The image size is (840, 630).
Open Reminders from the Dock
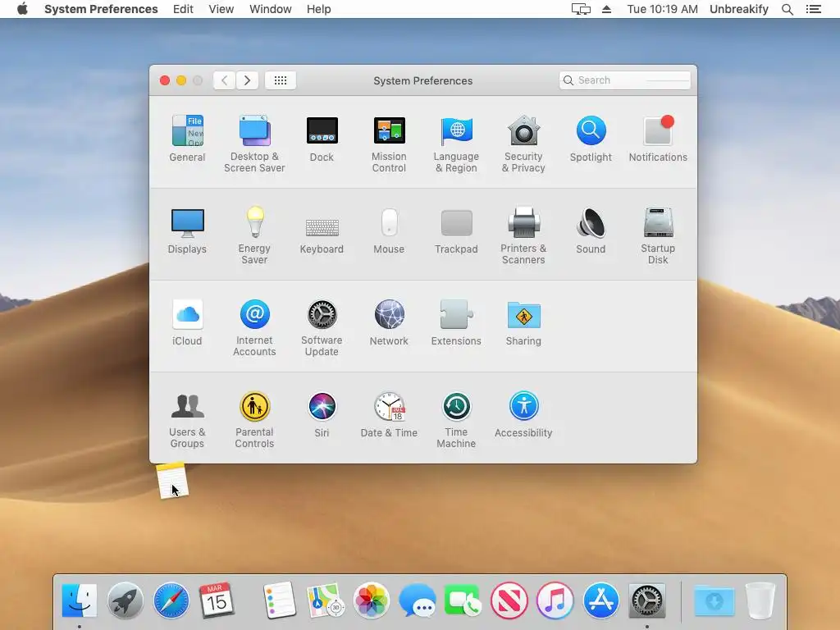(280, 600)
